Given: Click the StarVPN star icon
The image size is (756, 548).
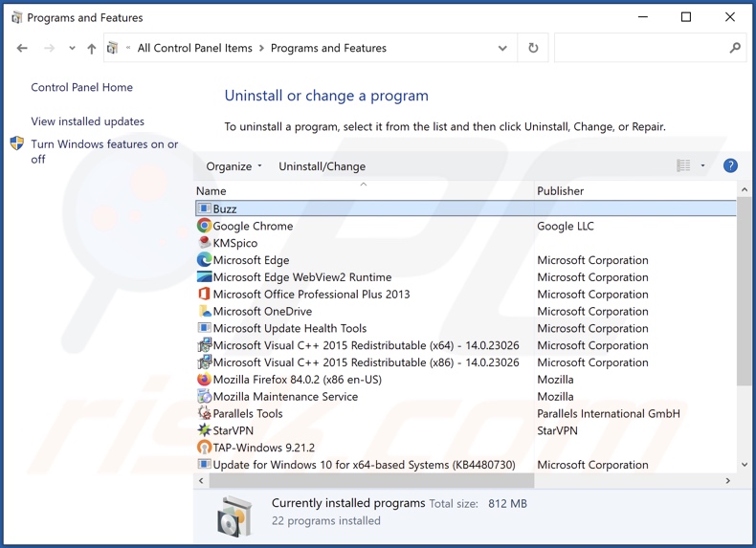Looking at the screenshot, I should (x=205, y=430).
